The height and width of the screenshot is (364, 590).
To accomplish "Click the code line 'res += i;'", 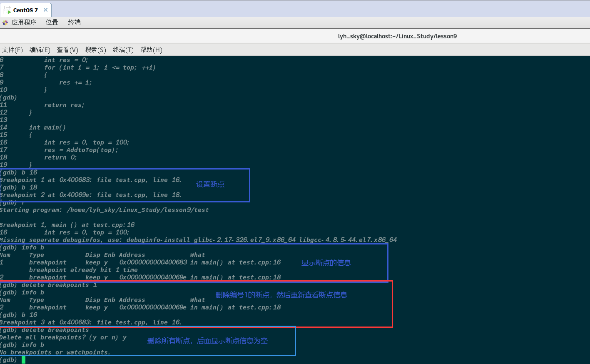I will coord(75,82).
